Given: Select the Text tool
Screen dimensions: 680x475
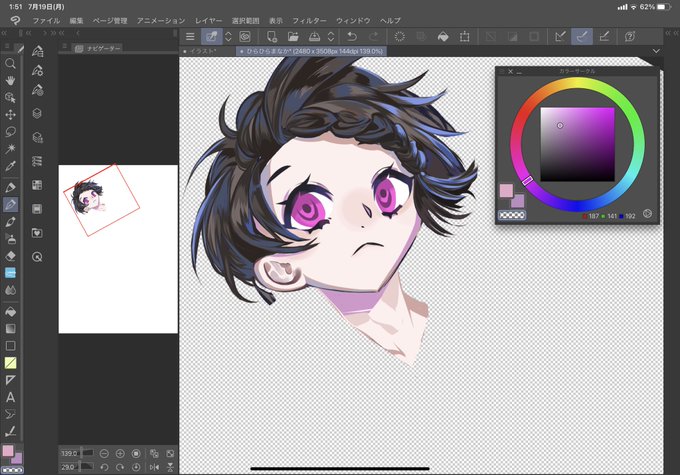Looking at the screenshot, I should (x=10, y=397).
